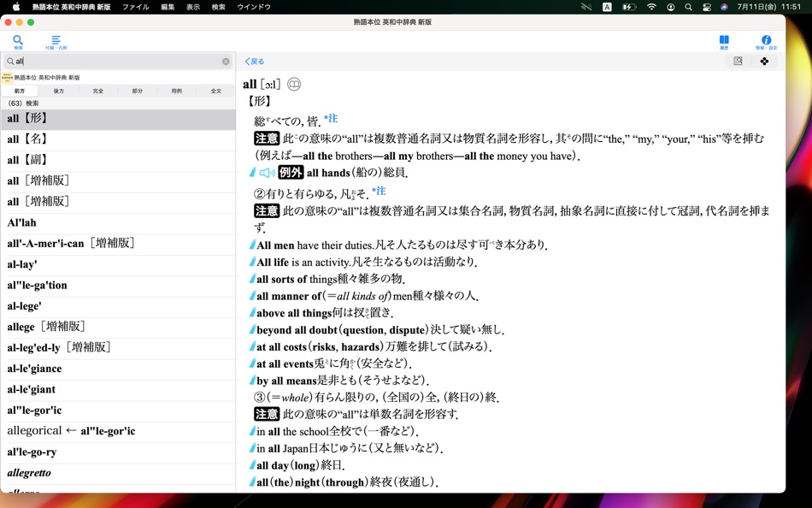Image resolution: width=812 pixels, height=508 pixels.
Task: Open the 'Al'lah' entry
Action: [x=118, y=223]
